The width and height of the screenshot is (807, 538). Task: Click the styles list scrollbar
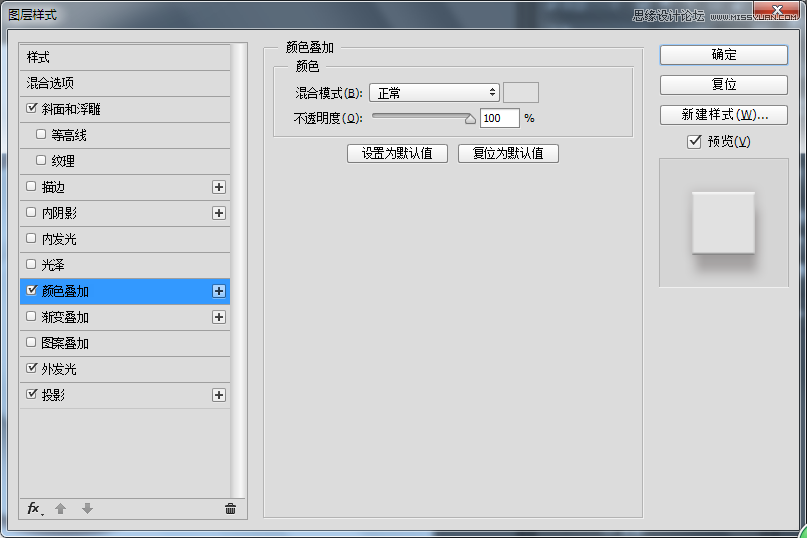[x=238, y=271]
